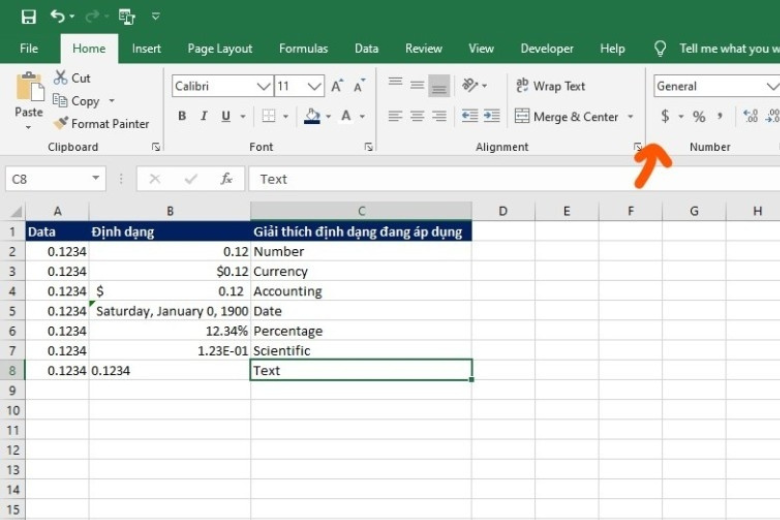Click the Insert Function fx icon
Viewport: 780px width, 520px height.
coord(226,179)
